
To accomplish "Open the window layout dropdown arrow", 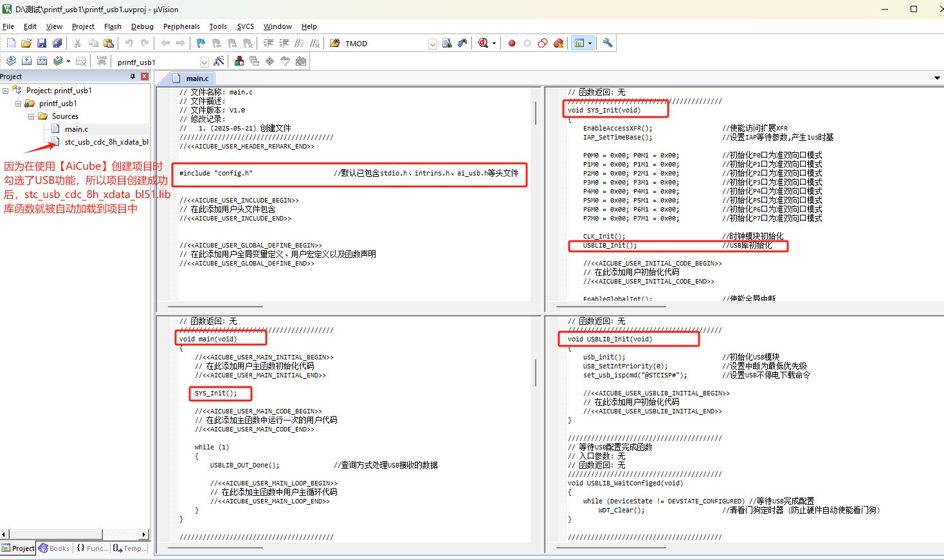I will (x=590, y=43).
